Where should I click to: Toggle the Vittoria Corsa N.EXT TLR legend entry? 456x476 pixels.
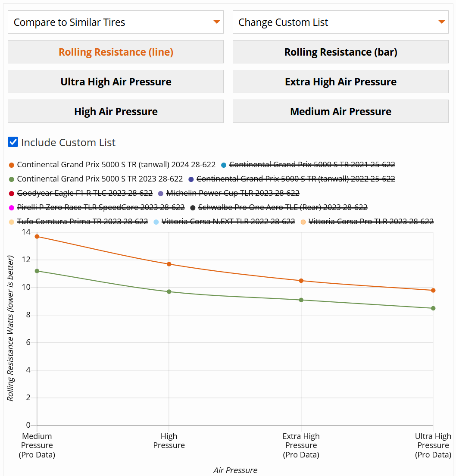point(228,222)
